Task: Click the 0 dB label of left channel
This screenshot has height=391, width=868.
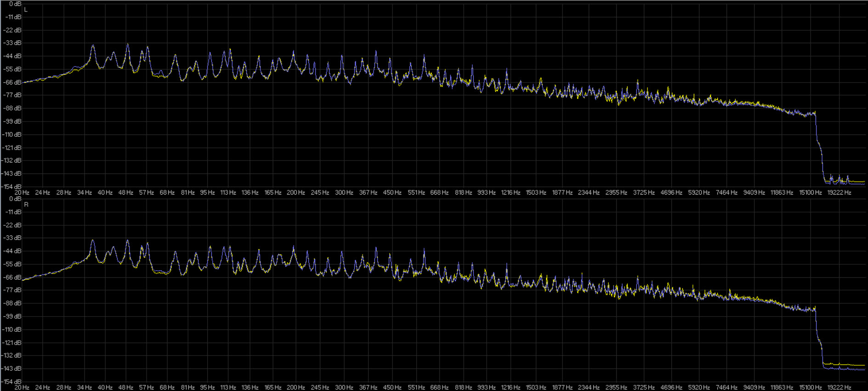Action: [15, 4]
